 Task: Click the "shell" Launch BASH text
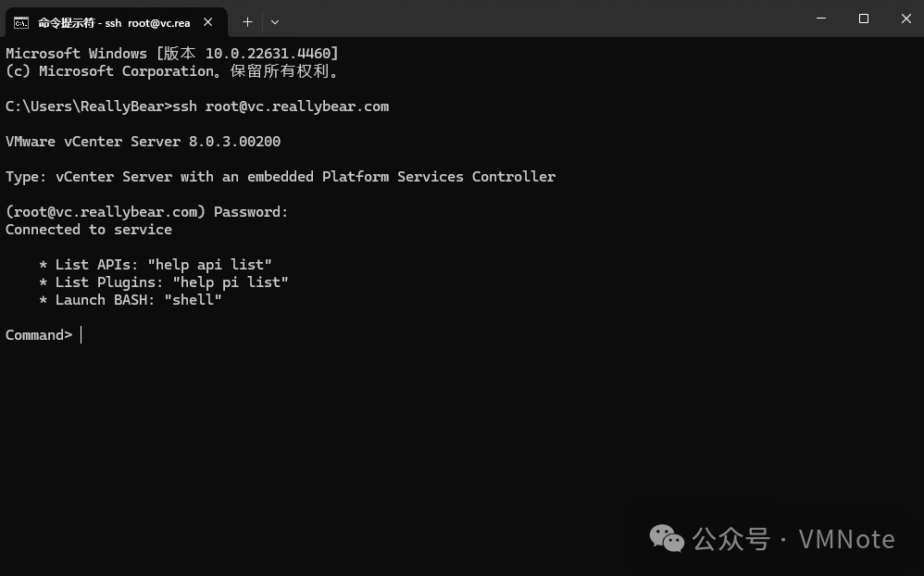pos(193,300)
